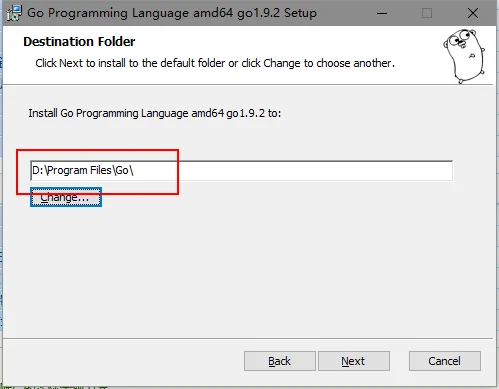Click empty right side of path field

pyautogui.click(x=300, y=171)
